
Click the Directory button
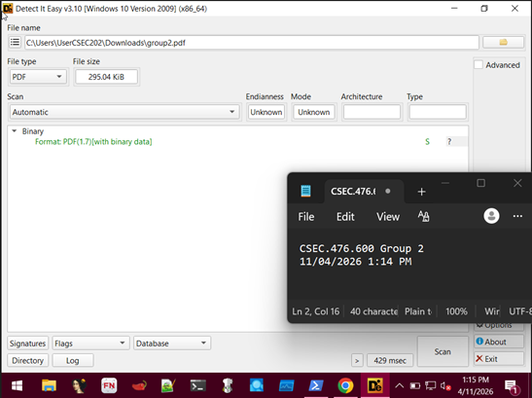(27, 360)
